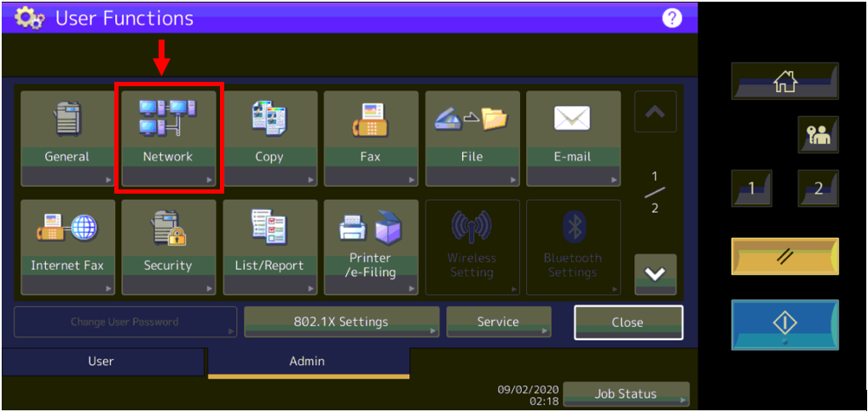The image size is (868, 412).
Task: Click the help question mark icon
Action: point(672,18)
